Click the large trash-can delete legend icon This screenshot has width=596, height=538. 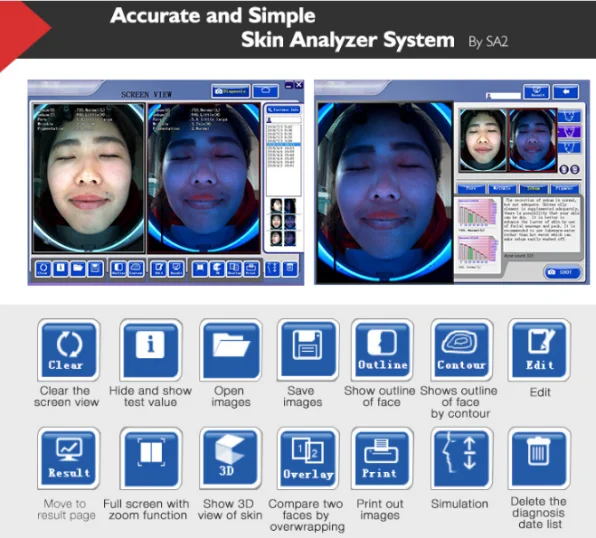(x=539, y=458)
